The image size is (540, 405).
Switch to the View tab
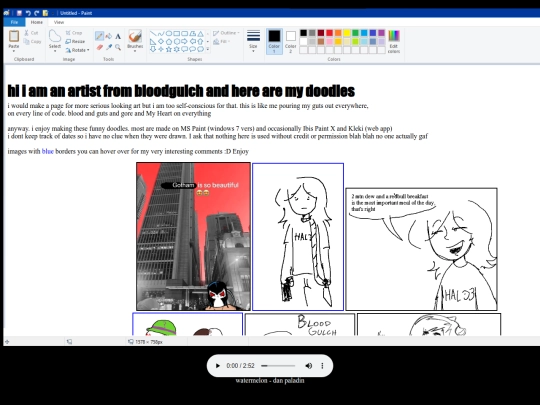pyautogui.click(x=59, y=22)
